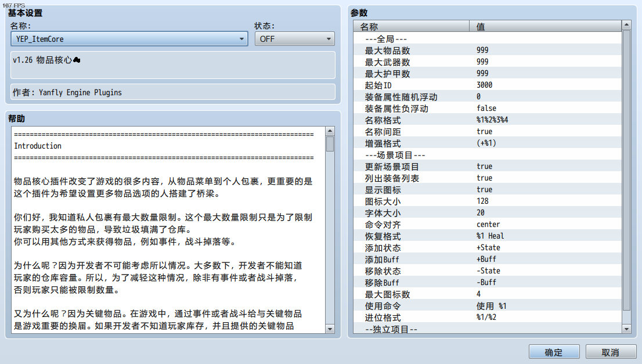Select the 显示图标 true parameter row

point(487,190)
